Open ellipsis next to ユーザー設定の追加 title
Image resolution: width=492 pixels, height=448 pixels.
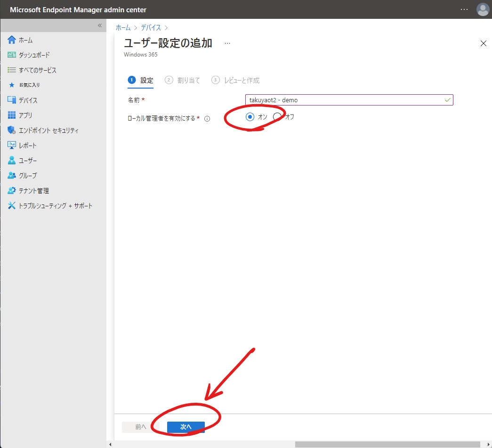coord(227,43)
